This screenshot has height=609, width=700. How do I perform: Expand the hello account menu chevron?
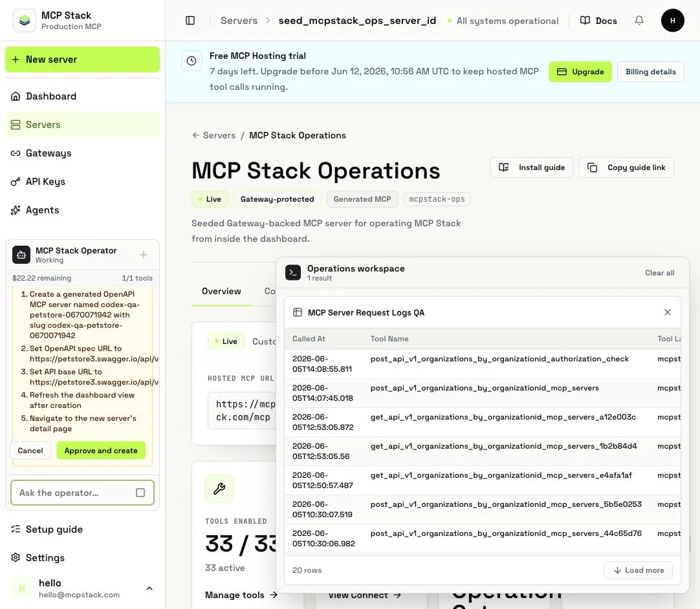pyautogui.click(x=149, y=588)
